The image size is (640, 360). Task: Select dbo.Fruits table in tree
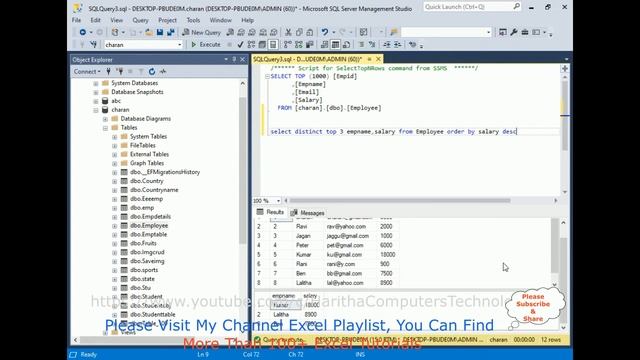click(143, 243)
